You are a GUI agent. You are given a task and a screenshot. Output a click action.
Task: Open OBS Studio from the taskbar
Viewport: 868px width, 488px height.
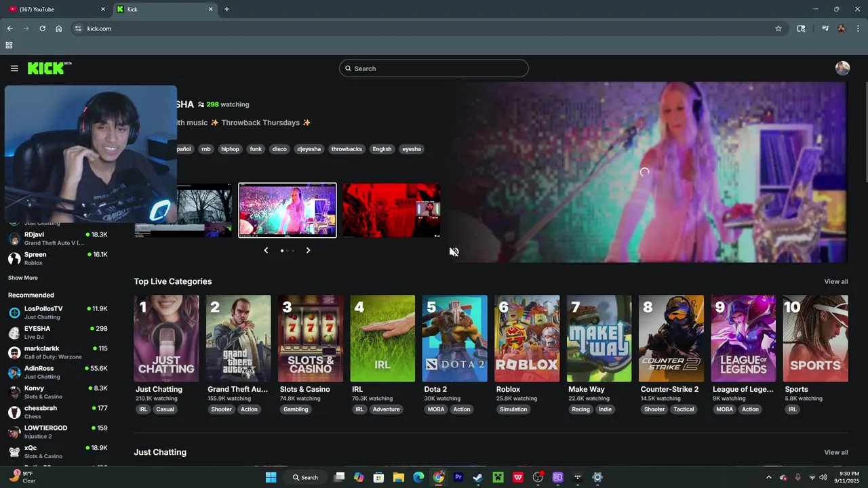tap(538, 477)
